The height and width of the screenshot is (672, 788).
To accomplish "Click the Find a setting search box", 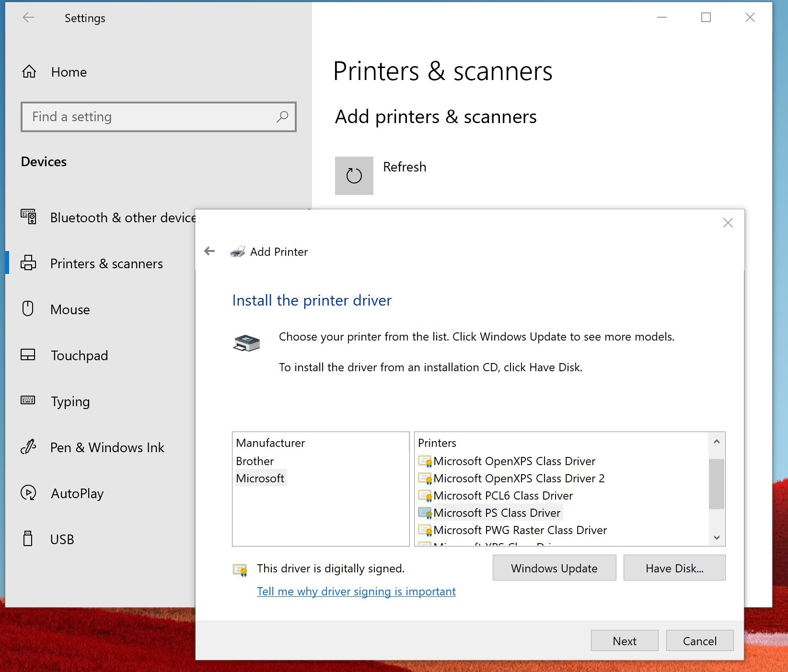I will coord(159,116).
